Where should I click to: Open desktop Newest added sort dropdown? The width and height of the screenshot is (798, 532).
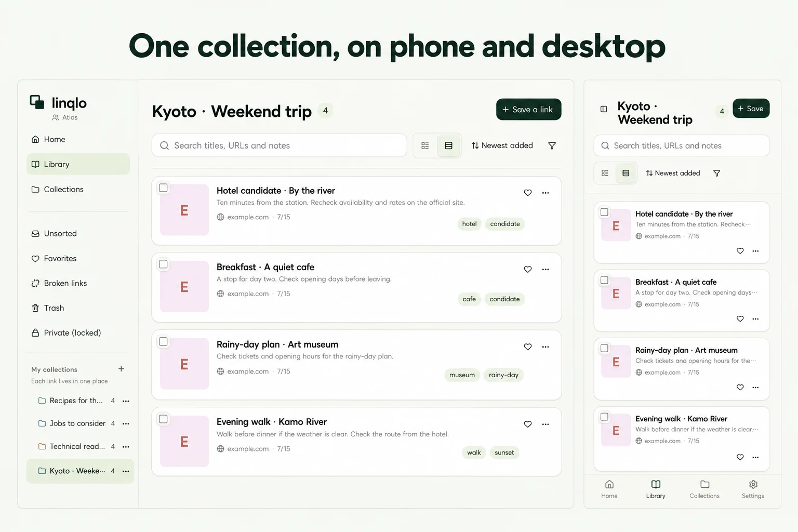click(502, 145)
